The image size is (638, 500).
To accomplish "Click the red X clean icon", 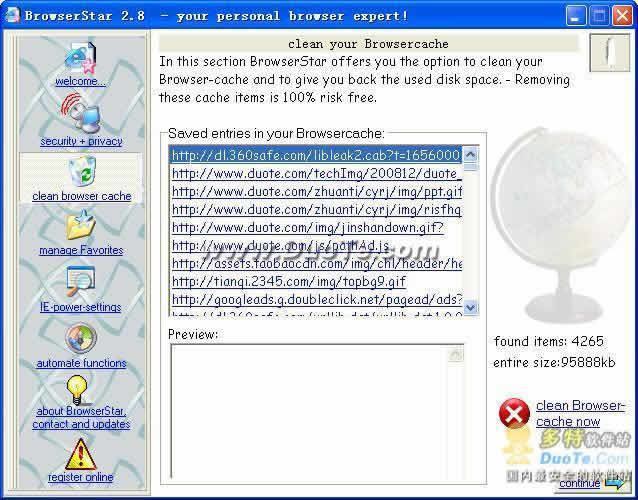I will click(514, 413).
